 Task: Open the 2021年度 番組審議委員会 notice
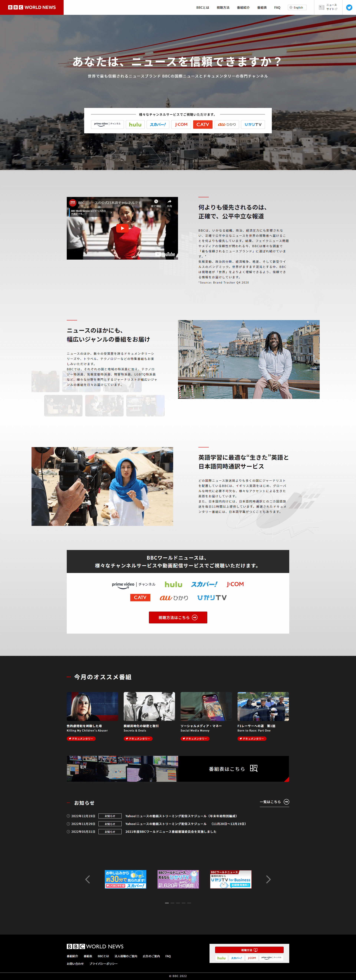pyautogui.click(x=171, y=832)
